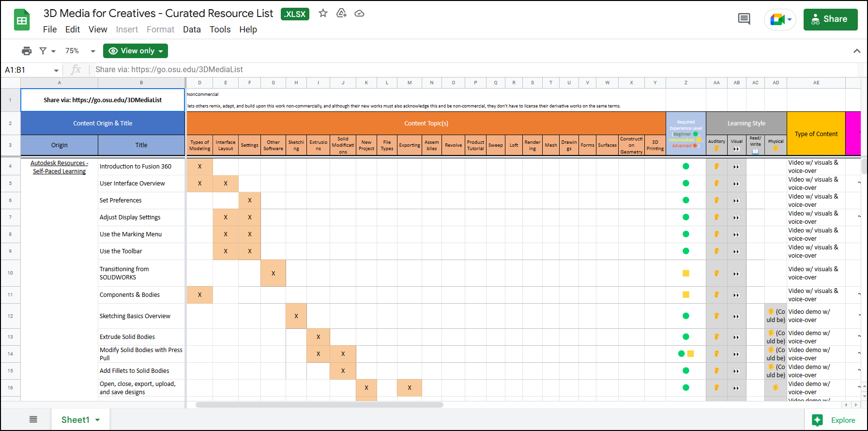Click the 'Types of Modeling' topic header
Viewport: 868px width, 431px height.
(199, 145)
